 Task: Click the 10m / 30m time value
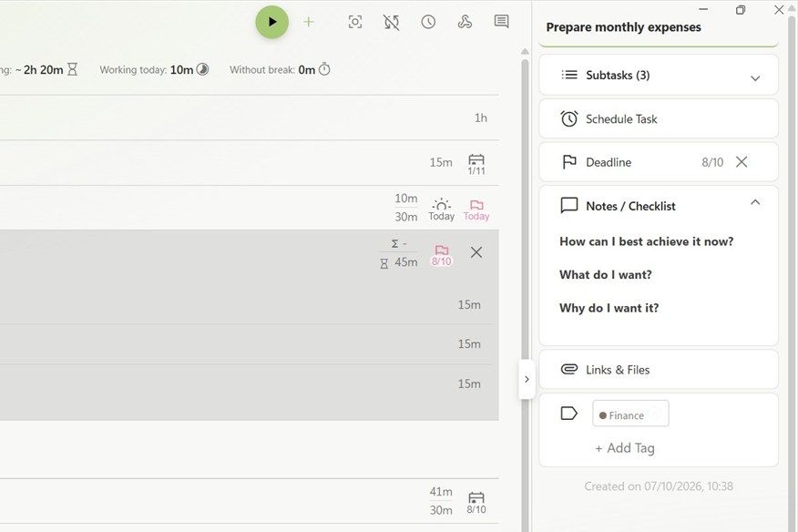pyautogui.click(x=405, y=208)
